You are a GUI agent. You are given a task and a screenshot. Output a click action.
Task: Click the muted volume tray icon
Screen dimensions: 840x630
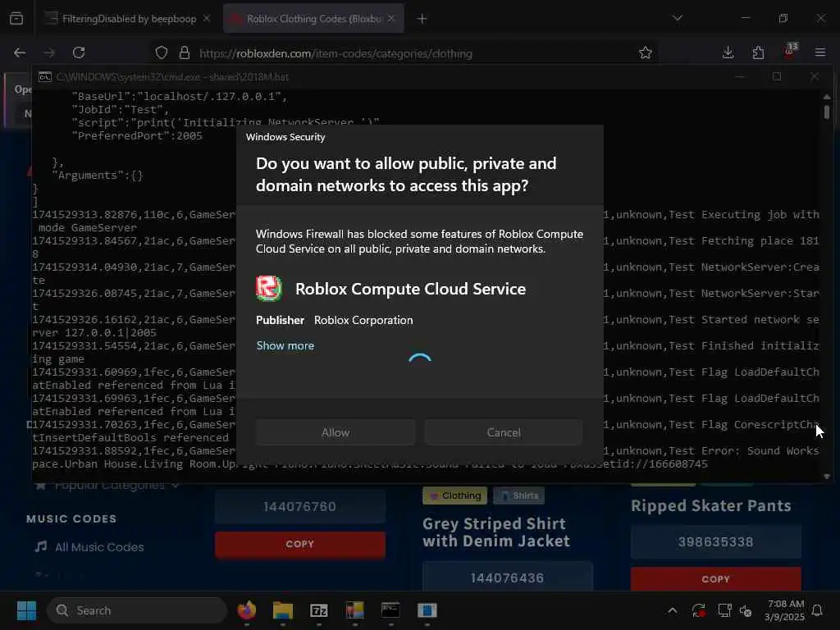click(x=745, y=610)
